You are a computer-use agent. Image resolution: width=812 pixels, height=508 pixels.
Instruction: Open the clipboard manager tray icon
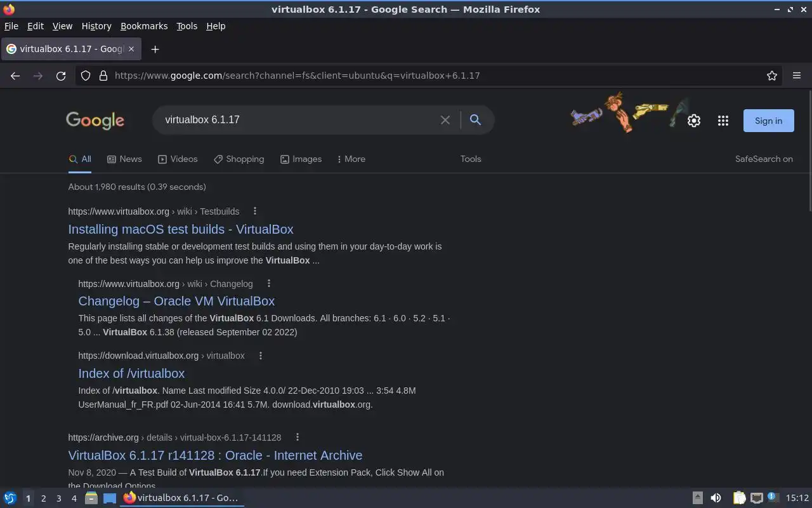coord(739,498)
